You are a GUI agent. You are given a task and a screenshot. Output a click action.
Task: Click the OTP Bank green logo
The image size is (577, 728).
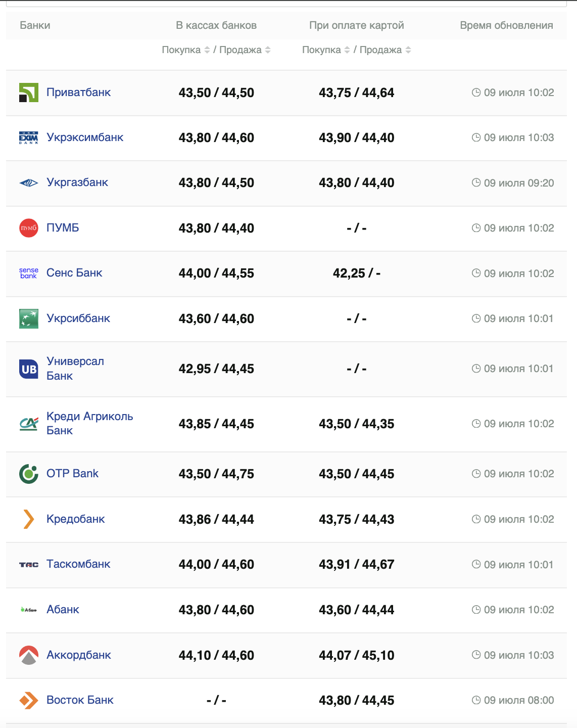tap(29, 474)
